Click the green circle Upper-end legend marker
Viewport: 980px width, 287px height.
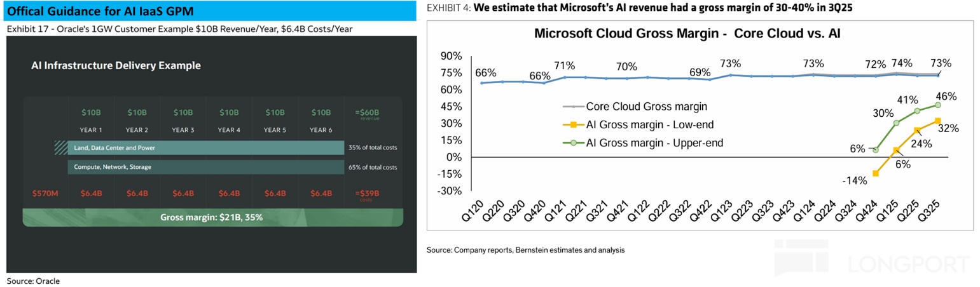[x=574, y=142]
